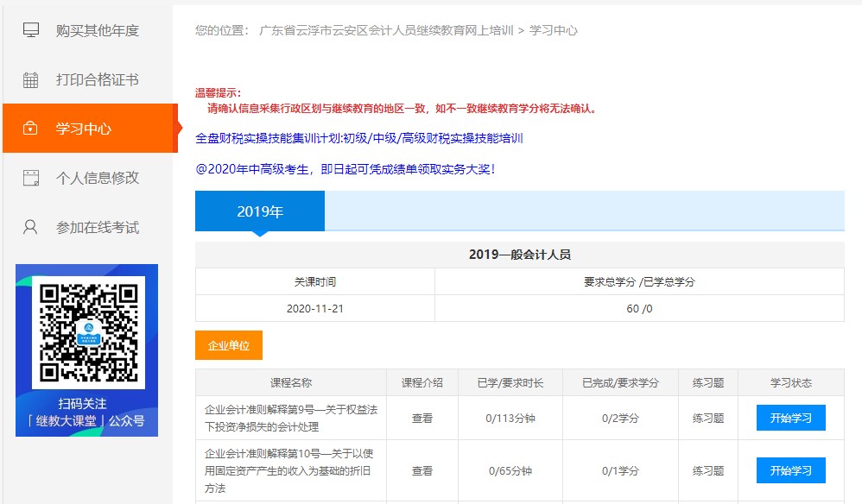
Task: Click the calendar icon next to 打印合格证书
Action: pyautogui.click(x=31, y=79)
